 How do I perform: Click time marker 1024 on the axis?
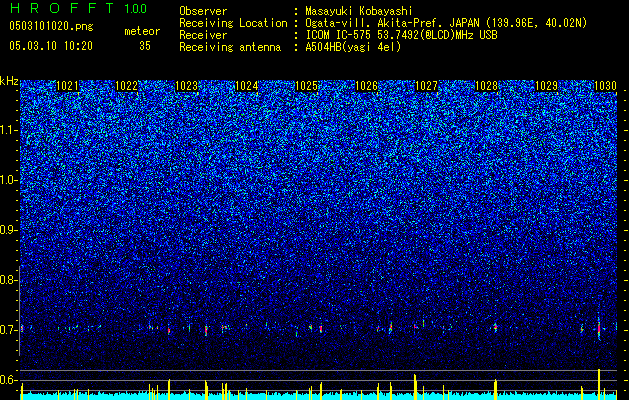pyautogui.click(x=246, y=86)
